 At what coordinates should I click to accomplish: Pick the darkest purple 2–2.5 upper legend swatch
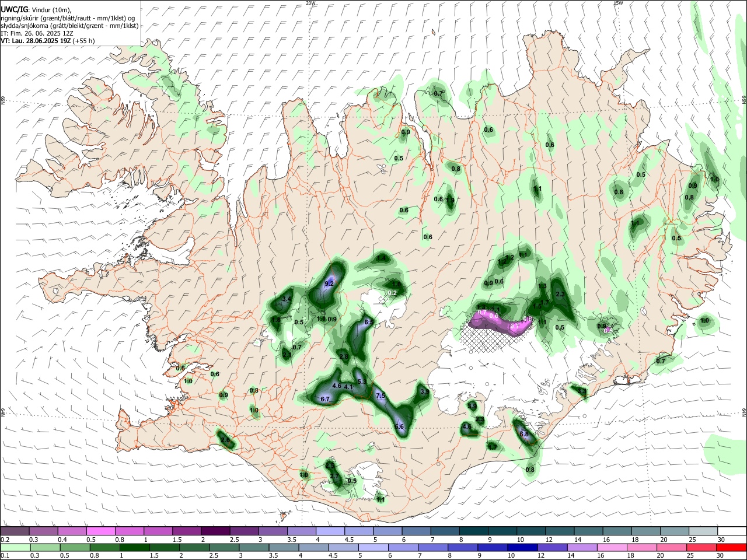point(215,531)
